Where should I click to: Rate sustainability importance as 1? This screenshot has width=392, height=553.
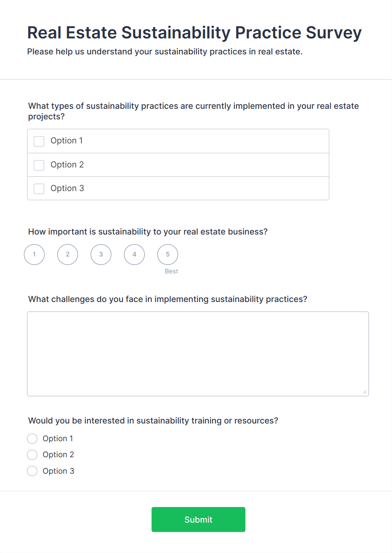(x=34, y=254)
